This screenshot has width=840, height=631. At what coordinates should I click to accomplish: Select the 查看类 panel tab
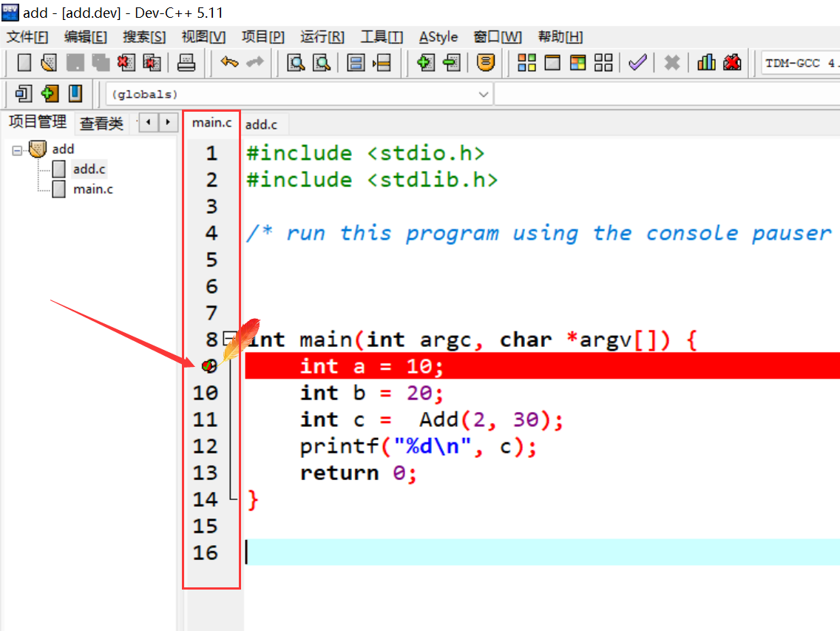pos(101,124)
